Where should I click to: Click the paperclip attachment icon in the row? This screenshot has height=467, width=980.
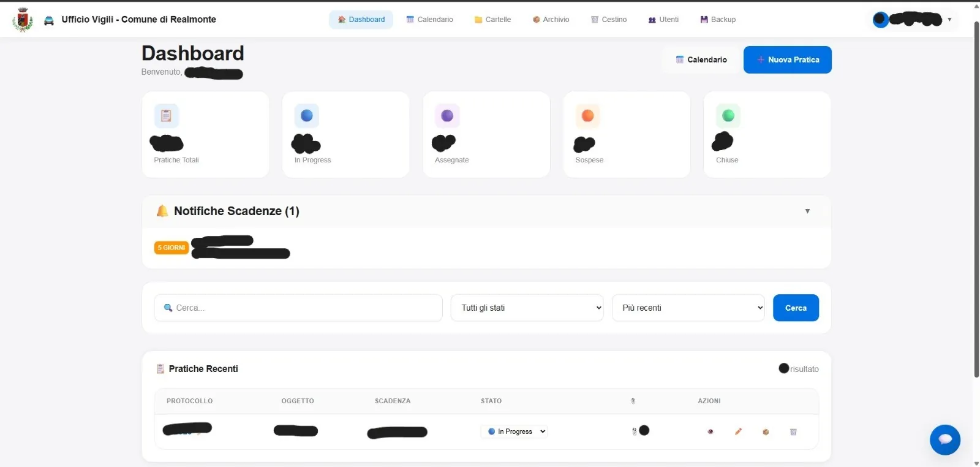[x=634, y=431]
